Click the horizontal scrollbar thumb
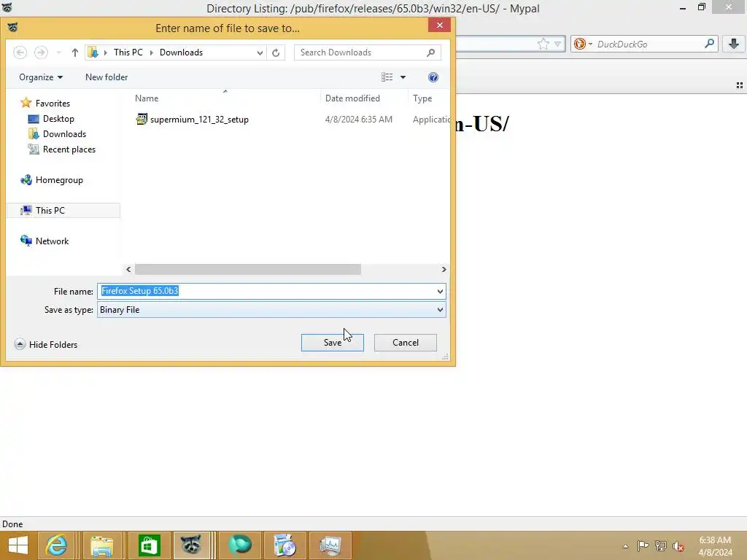747x560 pixels. [x=248, y=270]
